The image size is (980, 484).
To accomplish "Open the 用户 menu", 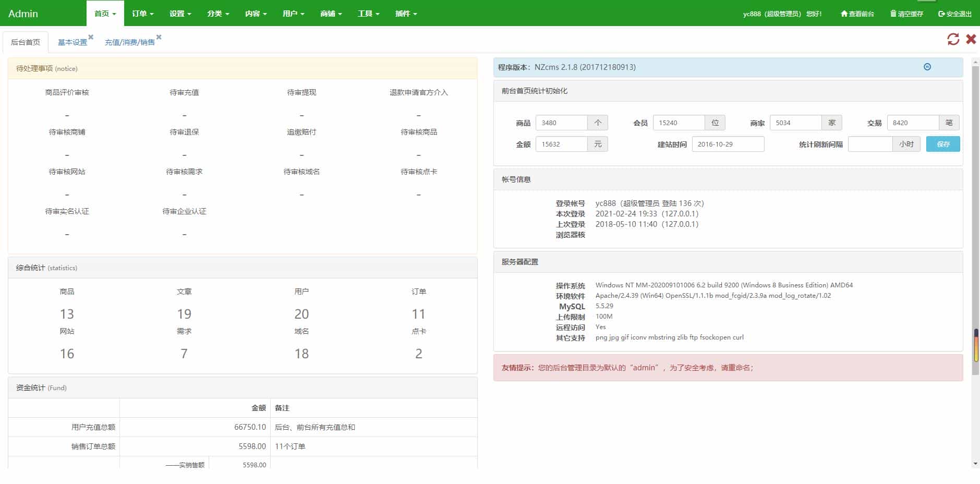I will tap(293, 14).
